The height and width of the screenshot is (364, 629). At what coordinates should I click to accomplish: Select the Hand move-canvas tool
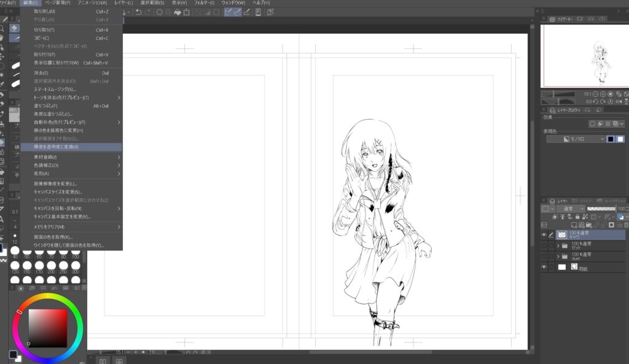pyautogui.click(x=3, y=37)
